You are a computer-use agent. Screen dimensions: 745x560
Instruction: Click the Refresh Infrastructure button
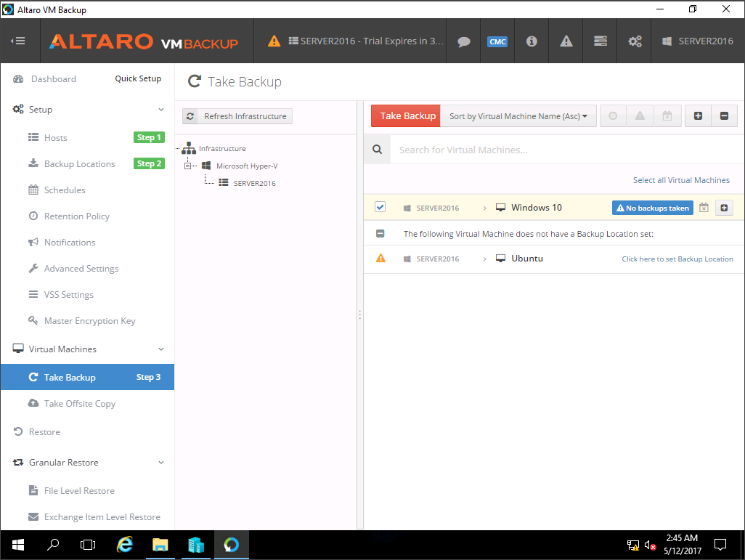click(x=237, y=116)
